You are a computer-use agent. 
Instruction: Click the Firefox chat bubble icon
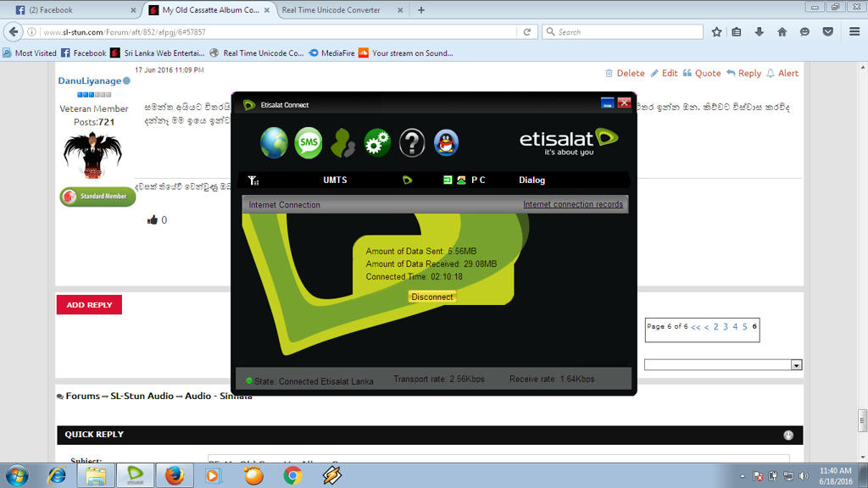tap(804, 32)
